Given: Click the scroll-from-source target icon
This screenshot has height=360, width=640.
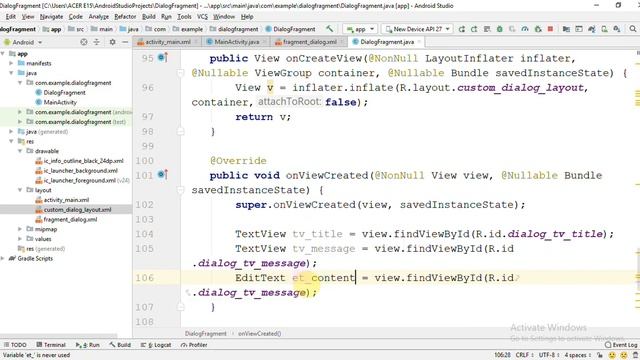Looking at the screenshot, I should point(84,42).
